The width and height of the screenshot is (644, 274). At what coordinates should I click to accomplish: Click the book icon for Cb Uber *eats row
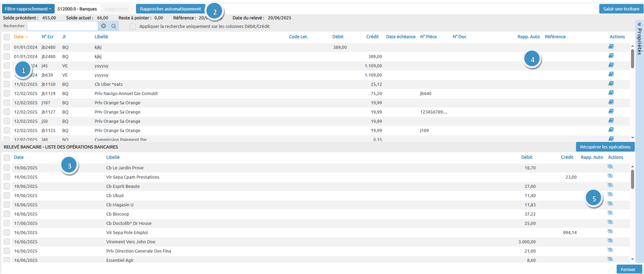coord(611,84)
